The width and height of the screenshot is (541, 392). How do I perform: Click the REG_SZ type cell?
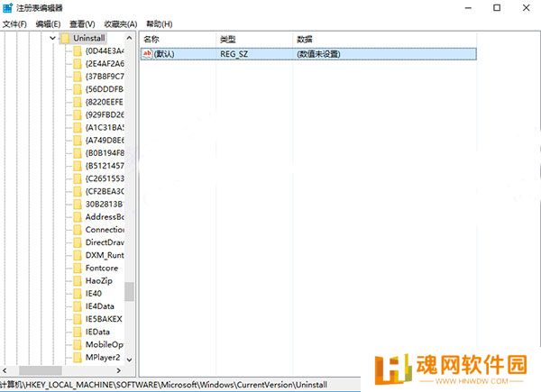pyautogui.click(x=234, y=54)
